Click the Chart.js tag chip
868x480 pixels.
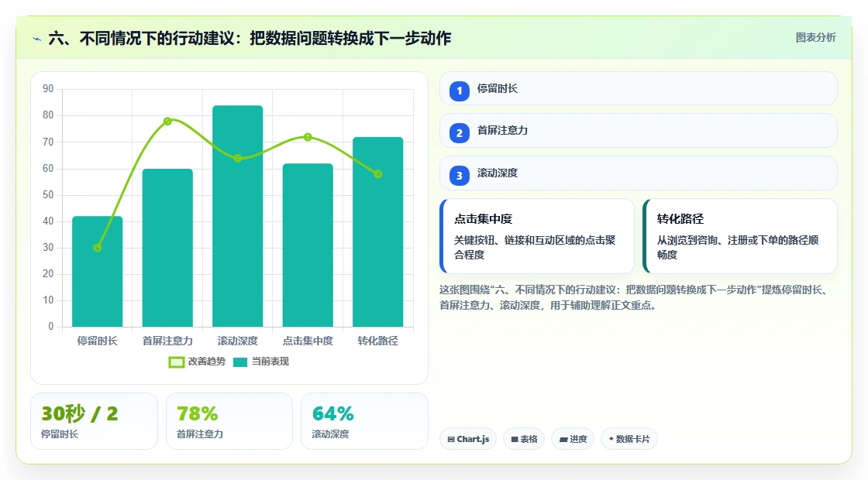pos(468,439)
